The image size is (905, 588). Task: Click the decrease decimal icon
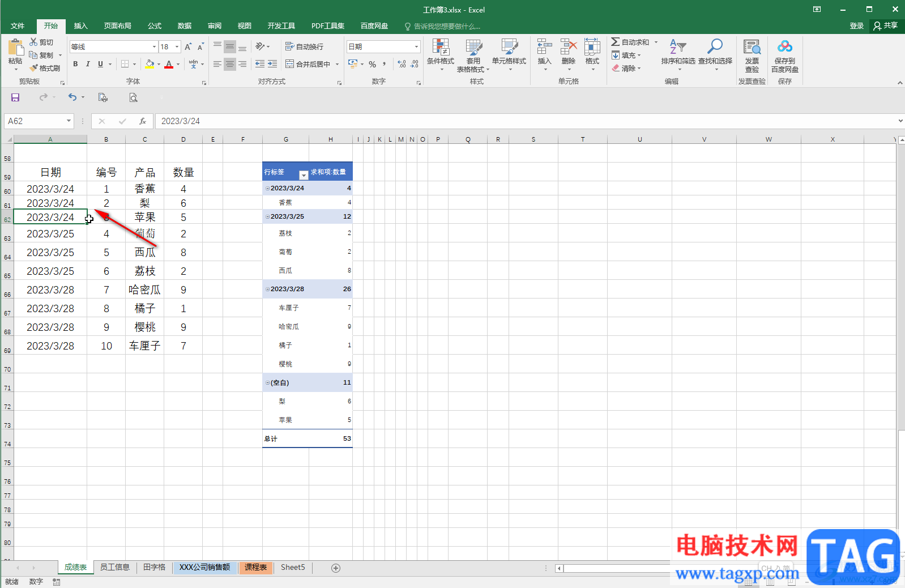(x=414, y=64)
